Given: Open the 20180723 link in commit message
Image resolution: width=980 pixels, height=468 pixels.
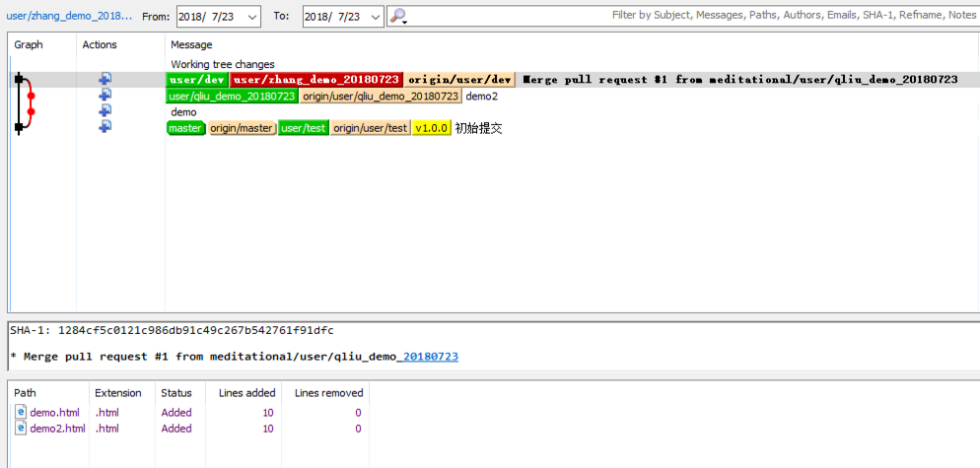Looking at the screenshot, I should [x=431, y=356].
